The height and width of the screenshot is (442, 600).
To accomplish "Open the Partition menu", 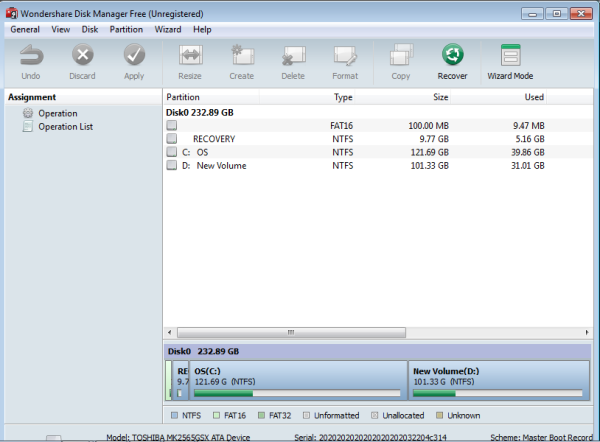I will [126, 30].
